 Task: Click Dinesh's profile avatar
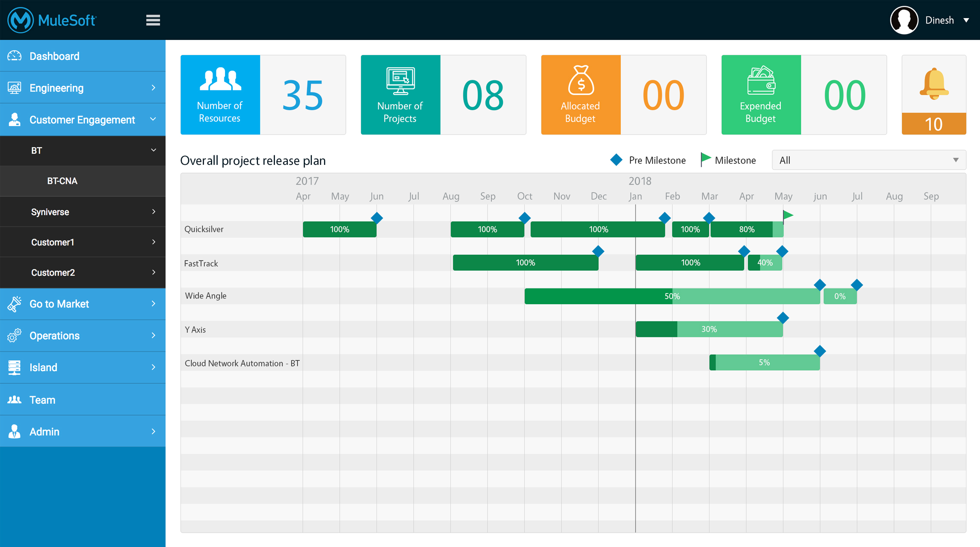(x=904, y=20)
